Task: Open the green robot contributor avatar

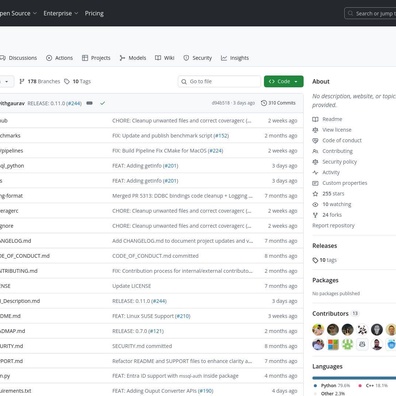Action: 347,344
